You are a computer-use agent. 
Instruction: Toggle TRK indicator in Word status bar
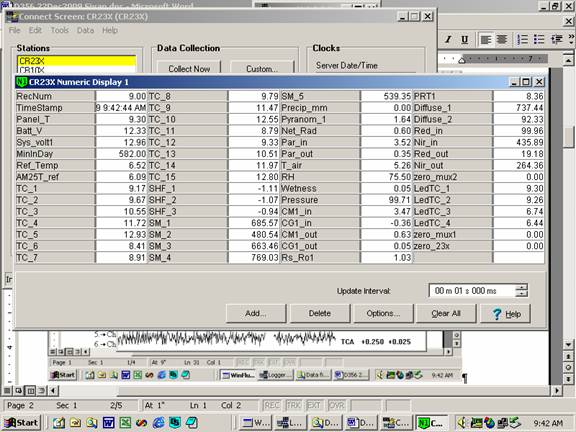point(294,406)
